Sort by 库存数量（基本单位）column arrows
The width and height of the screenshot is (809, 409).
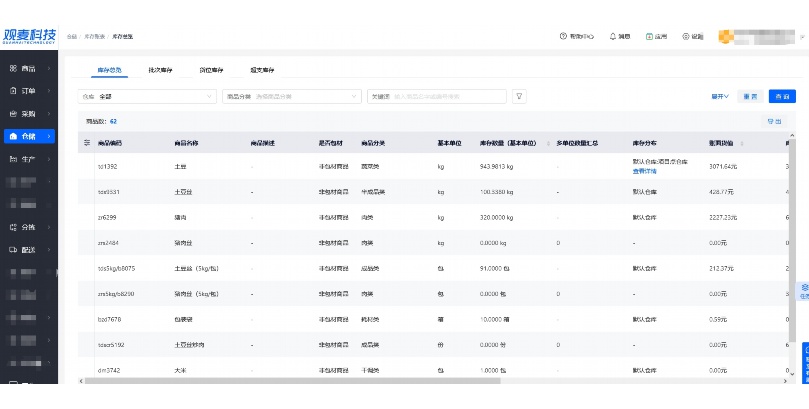[x=548, y=143]
